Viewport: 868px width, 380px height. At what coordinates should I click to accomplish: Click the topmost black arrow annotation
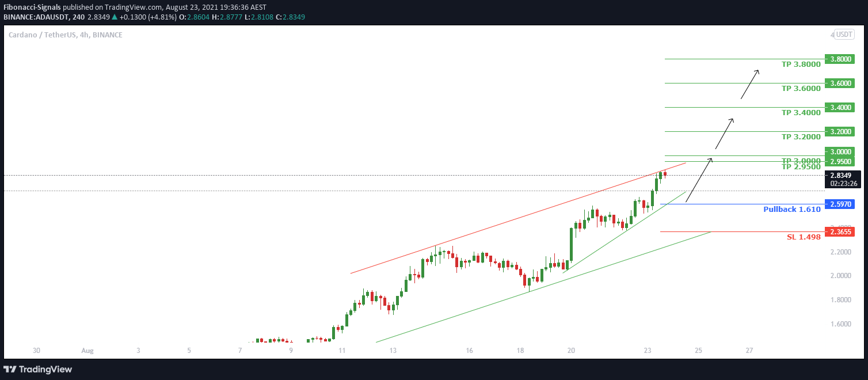[x=749, y=84]
